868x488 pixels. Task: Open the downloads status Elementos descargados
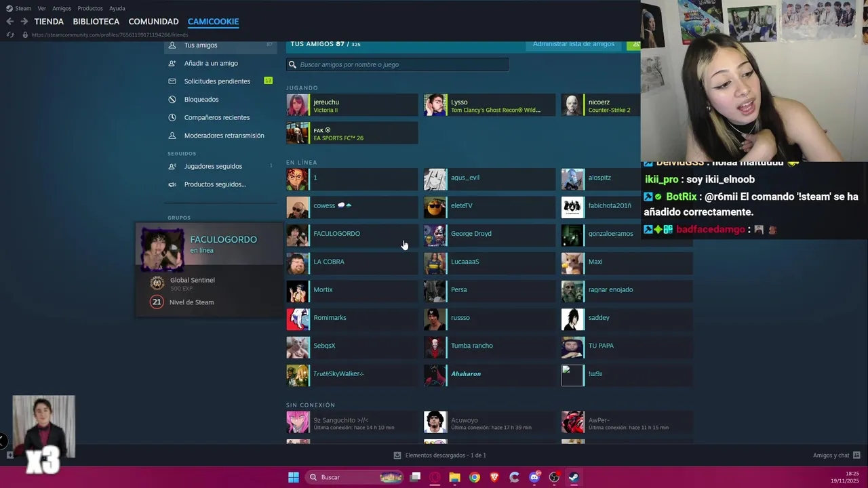pos(439,455)
